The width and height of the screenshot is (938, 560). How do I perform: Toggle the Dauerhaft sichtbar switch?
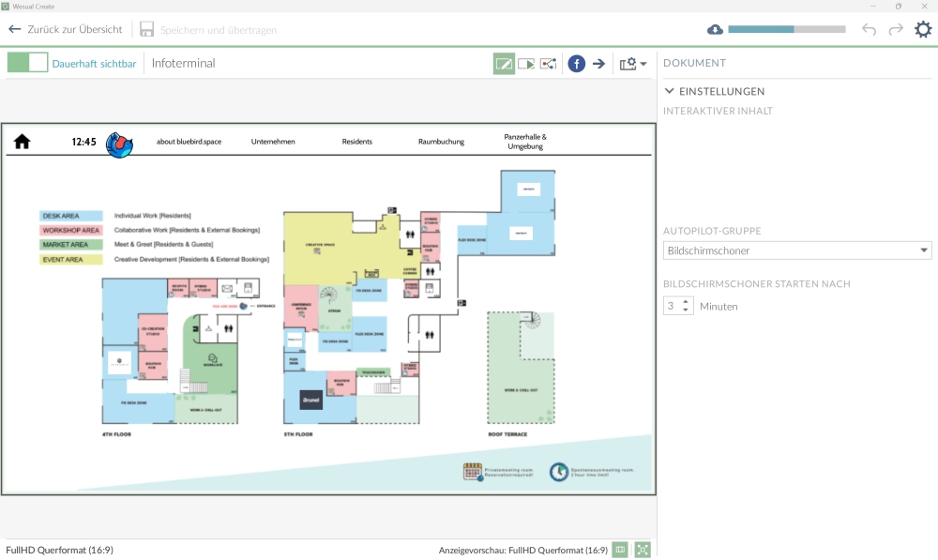tap(27, 63)
